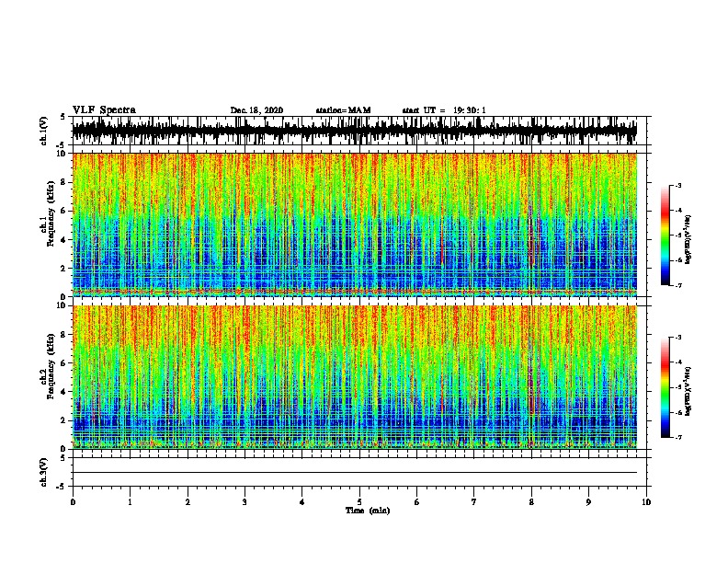Click the "6" kHz tick on ch.1 frequency axis
This screenshot has height=563, width=728.
tap(64, 211)
